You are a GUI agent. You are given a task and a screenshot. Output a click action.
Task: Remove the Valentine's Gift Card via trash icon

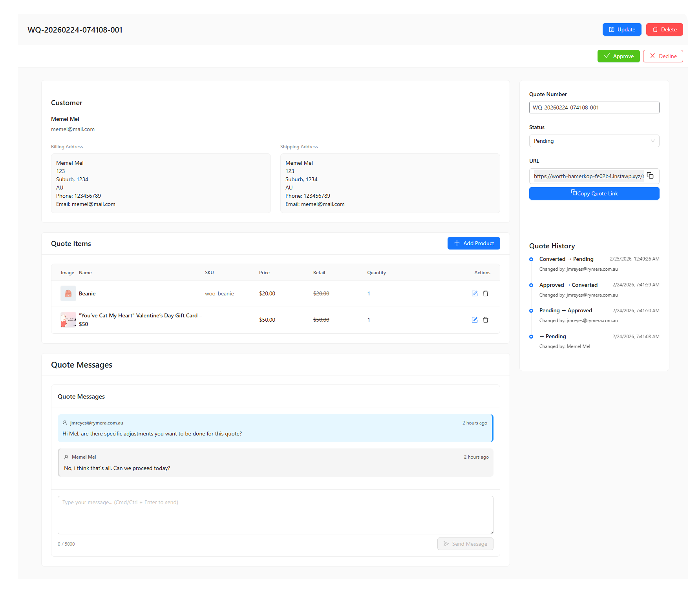pyautogui.click(x=486, y=320)
